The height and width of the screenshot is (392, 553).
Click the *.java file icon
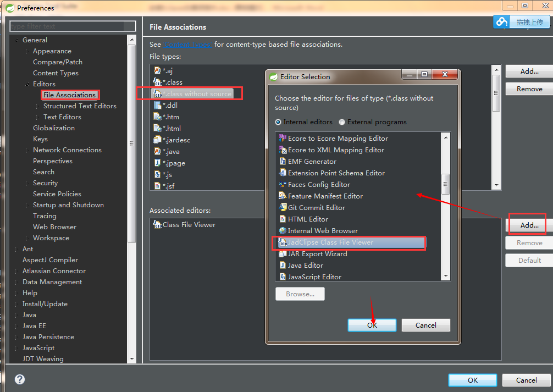click(157, 151)
